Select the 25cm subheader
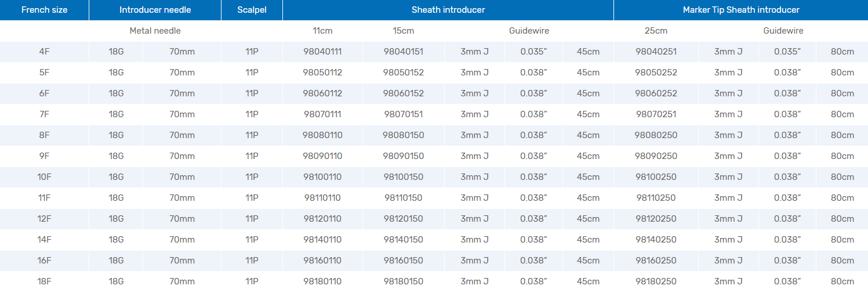 pos(656,31)
